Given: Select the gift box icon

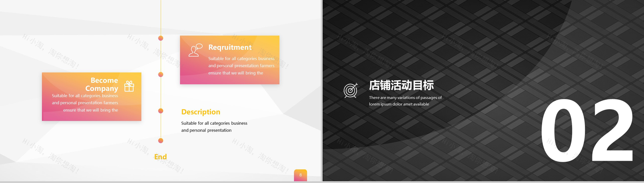Looking at the screenshot, I should [x=129, y=86].
